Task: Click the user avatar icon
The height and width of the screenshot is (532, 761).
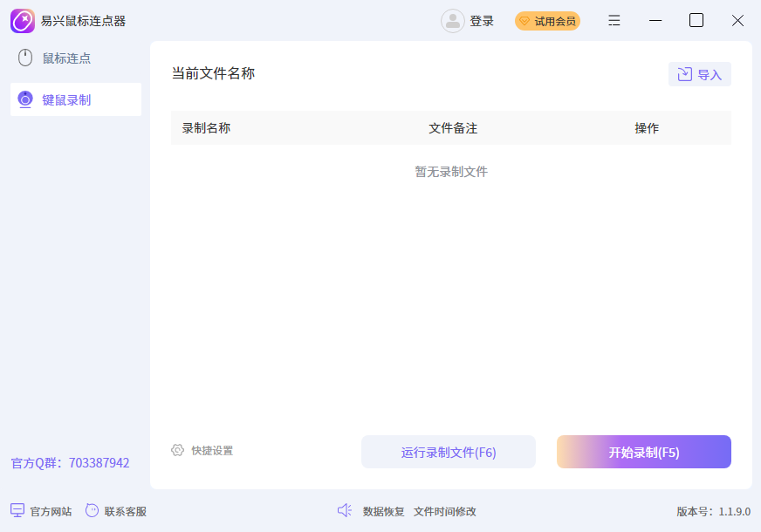Action: click(x=452, y=21)
